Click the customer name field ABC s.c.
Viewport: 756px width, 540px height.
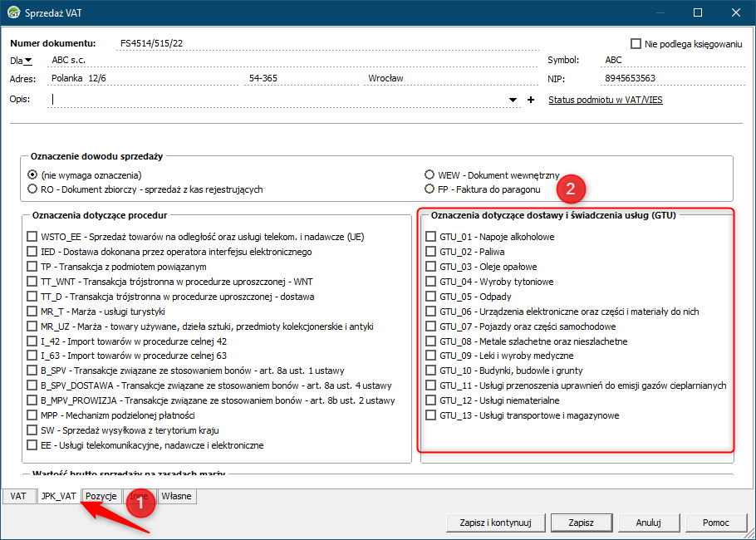(x=293, y=61)
